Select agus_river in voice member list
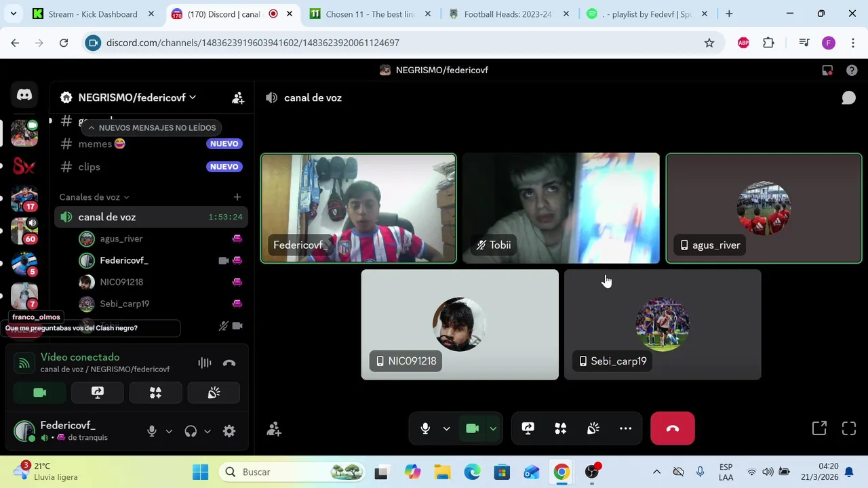The image size is (868, 488). 161,239
